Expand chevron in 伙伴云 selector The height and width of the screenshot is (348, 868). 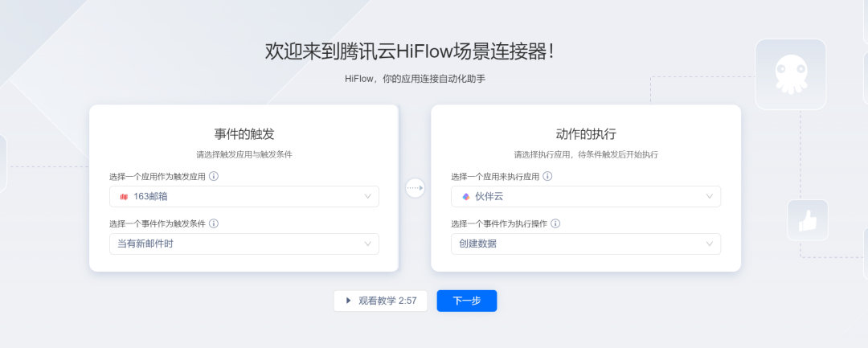point(709,196)
